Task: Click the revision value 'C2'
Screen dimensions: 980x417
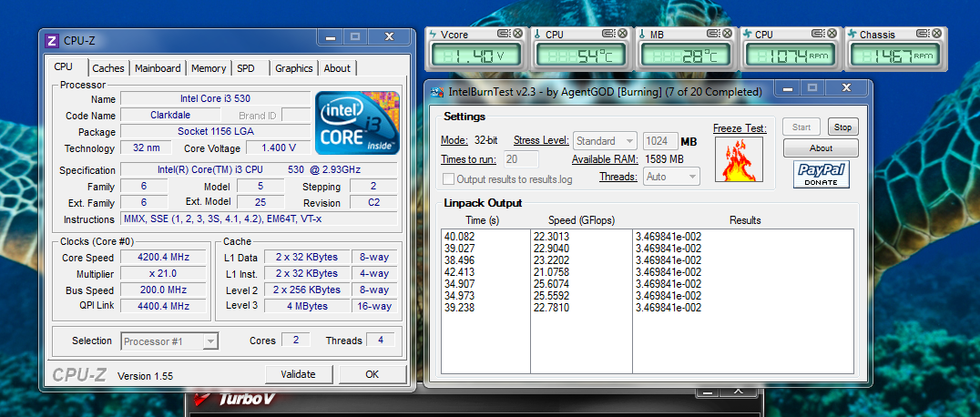Action: pyautogui.click(x=373, y=202)
